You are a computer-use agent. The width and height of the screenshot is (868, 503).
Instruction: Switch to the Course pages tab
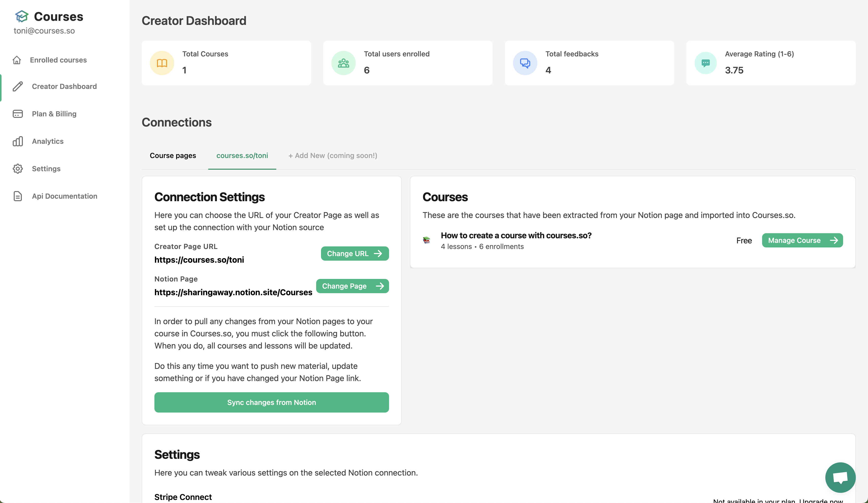coord(173,155)
